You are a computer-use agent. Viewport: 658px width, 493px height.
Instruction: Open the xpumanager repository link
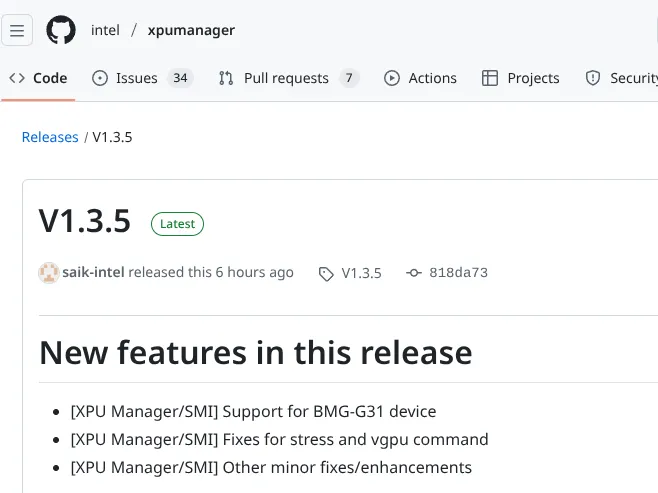(x=191, y=30)
